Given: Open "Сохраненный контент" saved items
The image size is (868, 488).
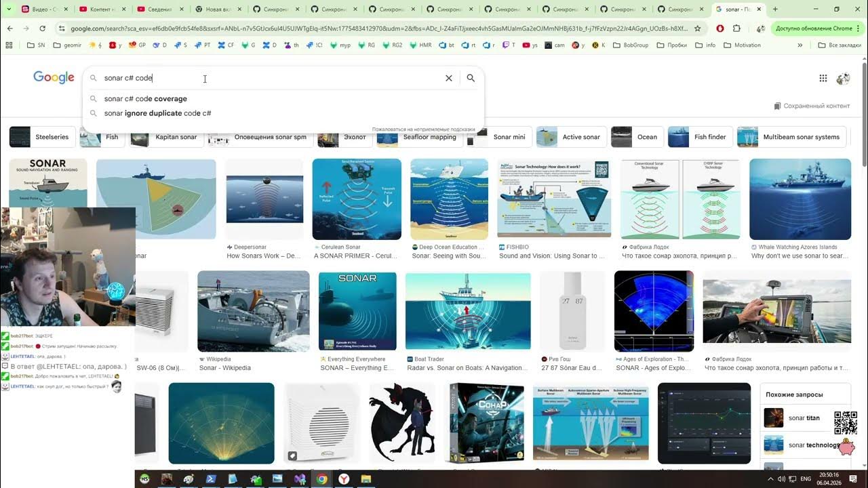Looking at the screenshot, I should coord(812,106).
